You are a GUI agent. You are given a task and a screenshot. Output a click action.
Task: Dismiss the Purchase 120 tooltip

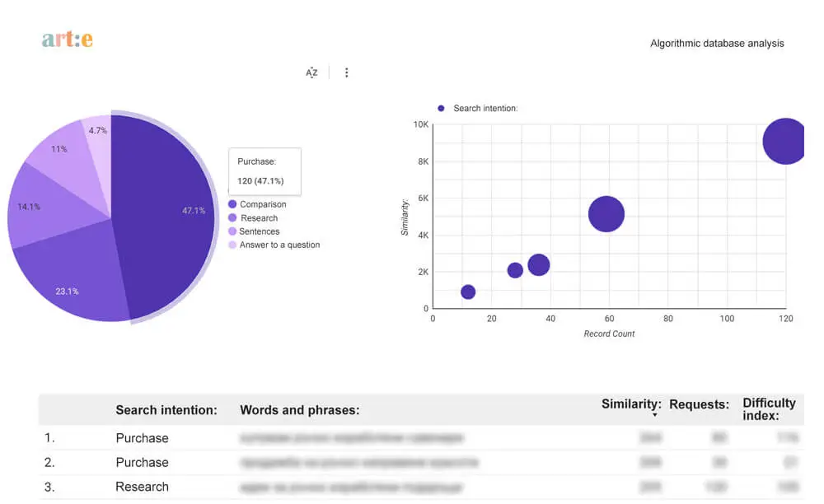[x=264, y=171]
